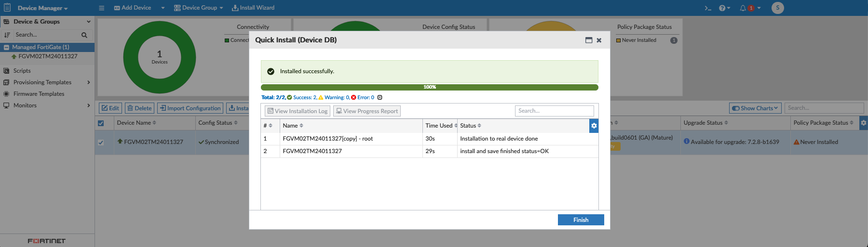Screen dimensions: 868x247
Task: Click Add Device in top toolbar
Action: point(133,8)
